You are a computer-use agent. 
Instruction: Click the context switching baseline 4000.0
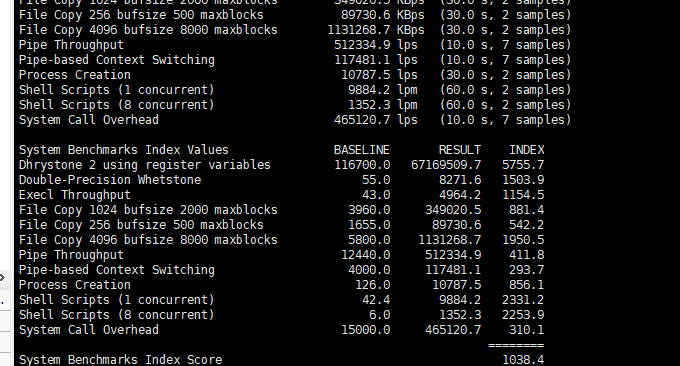click(369, 270)
